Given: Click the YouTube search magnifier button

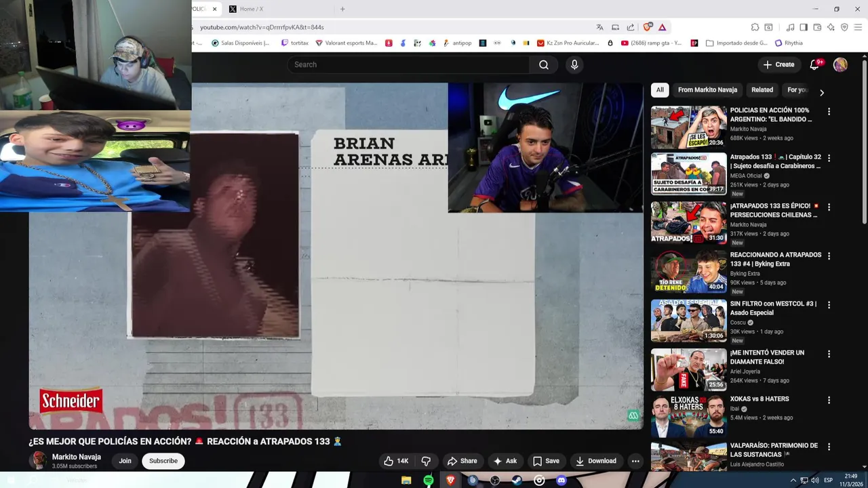Looking at the screenshot, I should pos(543,64).
